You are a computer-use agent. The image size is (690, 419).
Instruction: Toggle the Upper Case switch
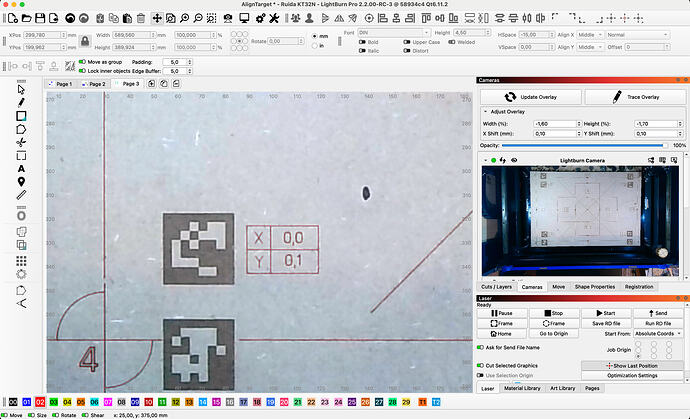coord(407,42)
